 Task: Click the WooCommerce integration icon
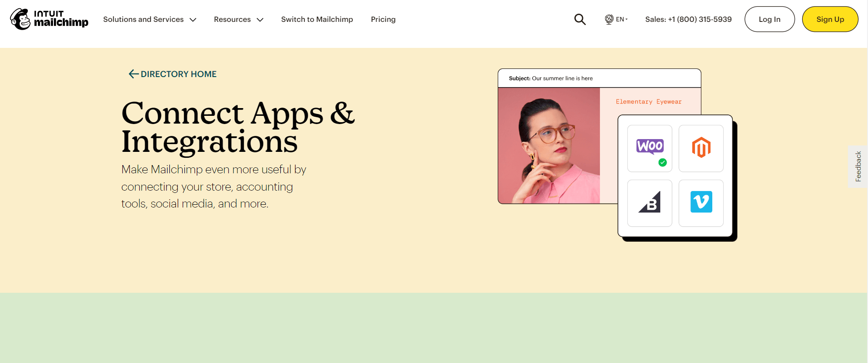pyautogui.click(x=650, y=146)
